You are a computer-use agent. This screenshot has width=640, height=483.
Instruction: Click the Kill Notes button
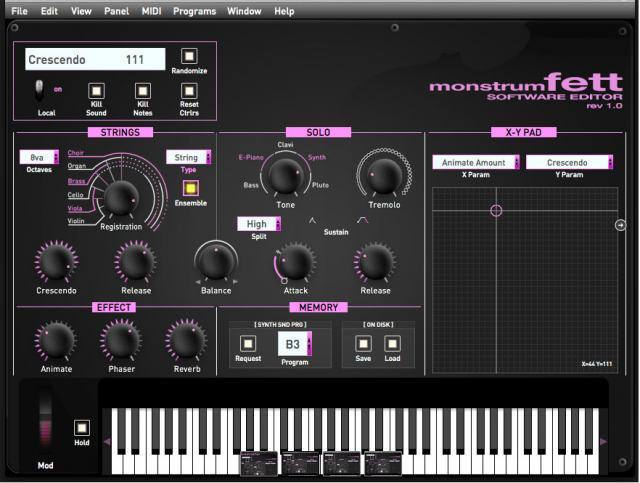142,91
